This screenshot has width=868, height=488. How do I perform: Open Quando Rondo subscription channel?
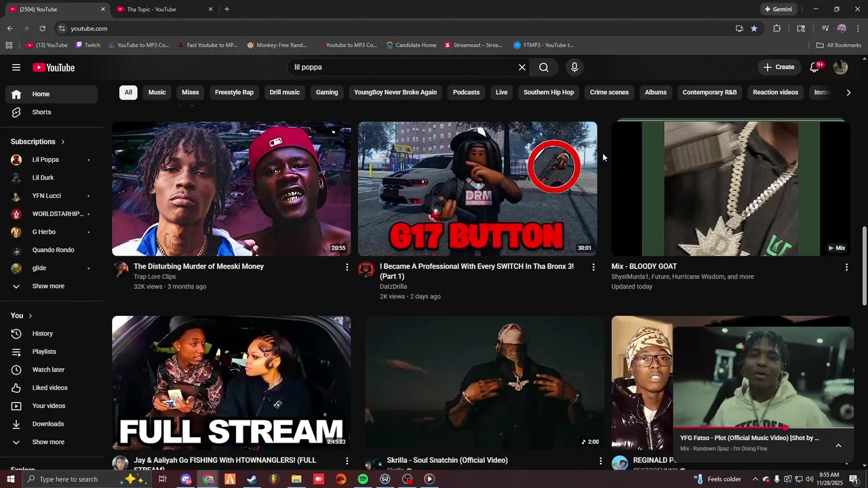pos(52,250)
